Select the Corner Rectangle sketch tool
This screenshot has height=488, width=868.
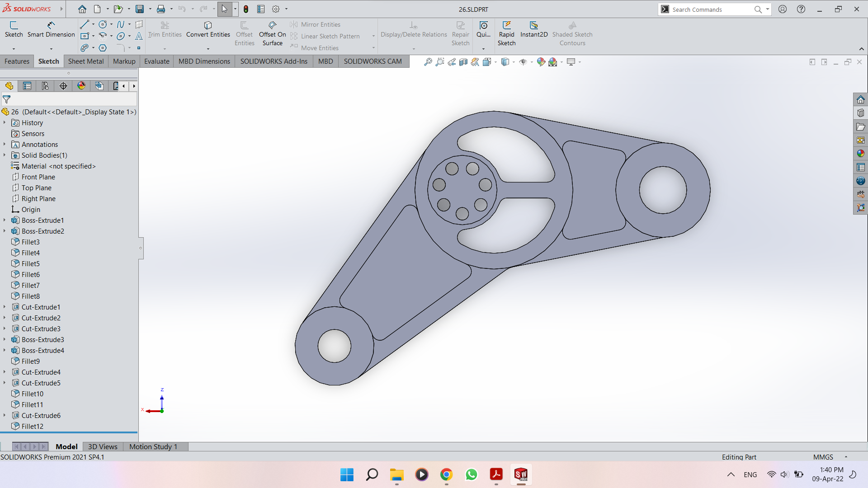85,36
